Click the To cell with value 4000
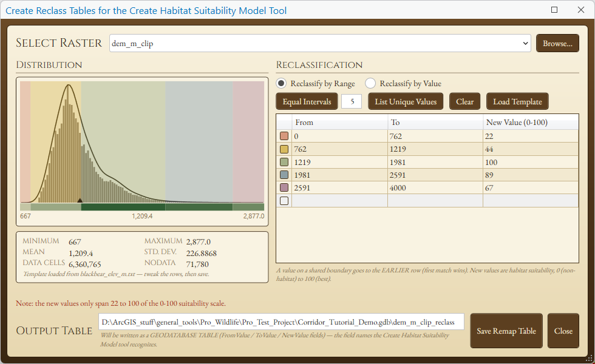595x364 pixels. click(x=435, y=187)
